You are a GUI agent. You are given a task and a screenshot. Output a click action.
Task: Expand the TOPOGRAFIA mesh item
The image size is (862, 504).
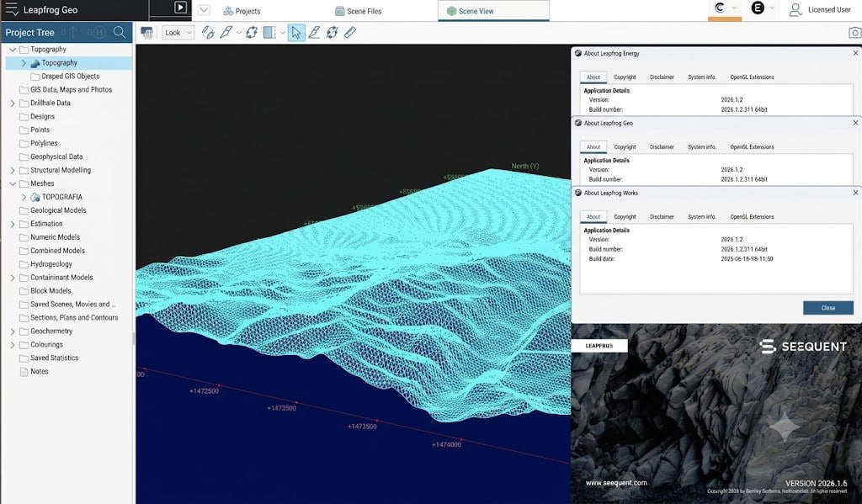24,197
